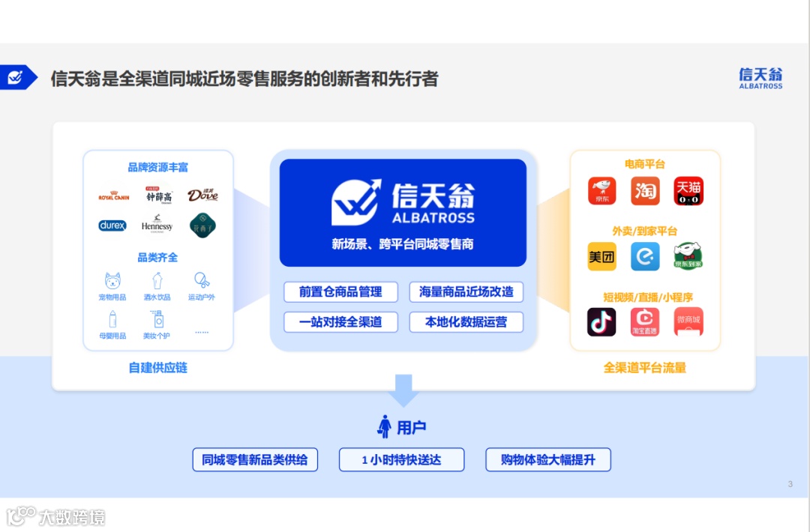This screenshot has width=810, height=532.
Task: Click the Meituan yellow app icon
Action: [x=601, y=256]
